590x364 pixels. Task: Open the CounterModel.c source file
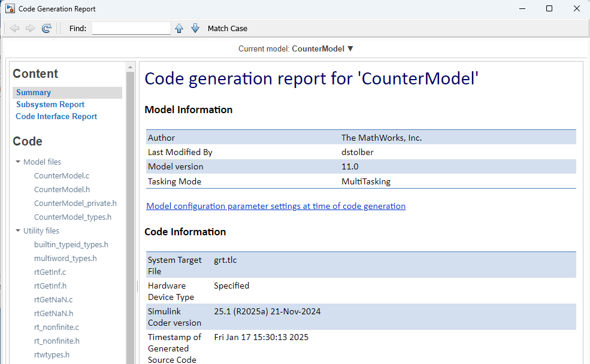tap(62, 175)
